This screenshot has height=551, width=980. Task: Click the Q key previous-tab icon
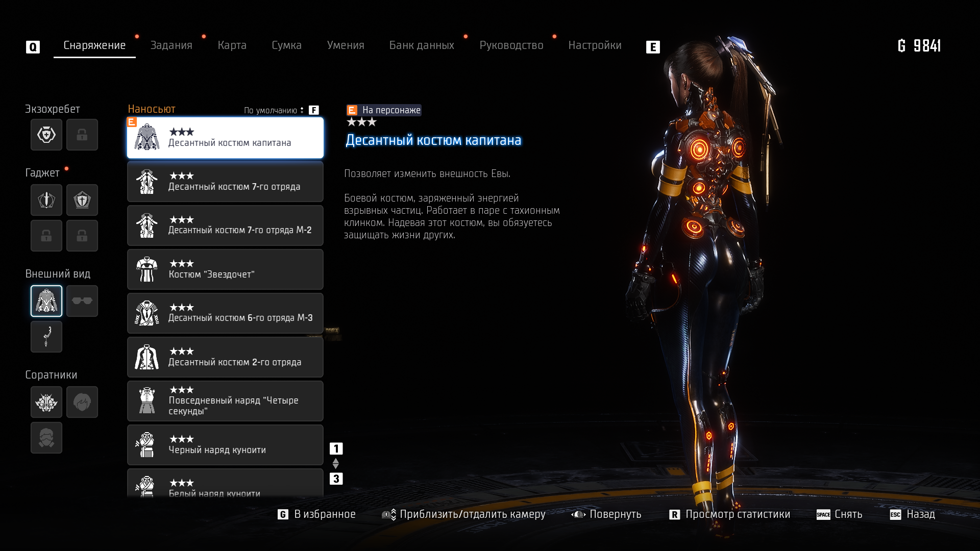tap(33, 47)
